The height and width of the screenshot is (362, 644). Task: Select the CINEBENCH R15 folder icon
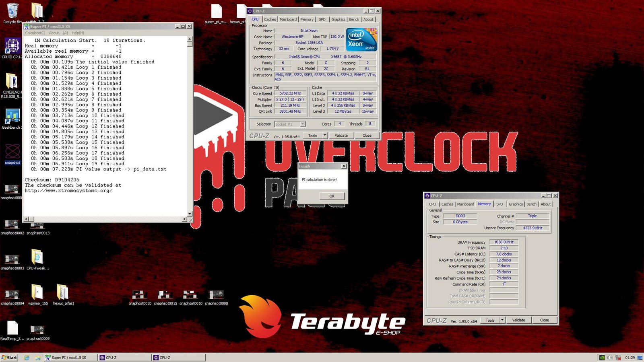coord(12,82)
